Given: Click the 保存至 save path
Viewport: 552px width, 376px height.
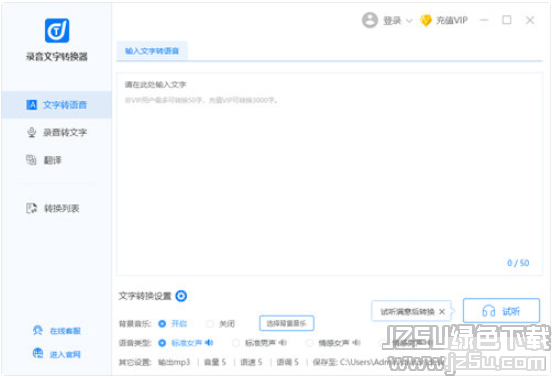Looking at the screenshot, I should coord(378,362).
